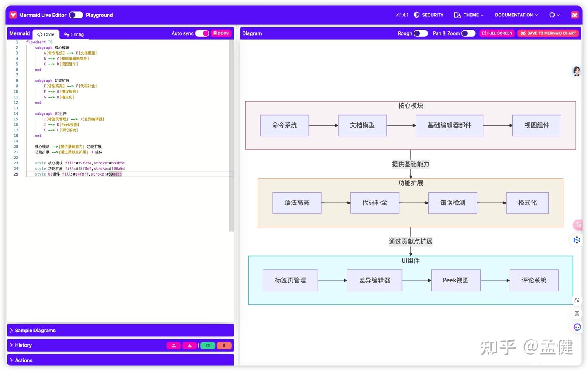Click the SAVE TO MERMAID CHART button
Viewport: 588px width, 371px height.
pyautogui.click(x=548, y=33)
